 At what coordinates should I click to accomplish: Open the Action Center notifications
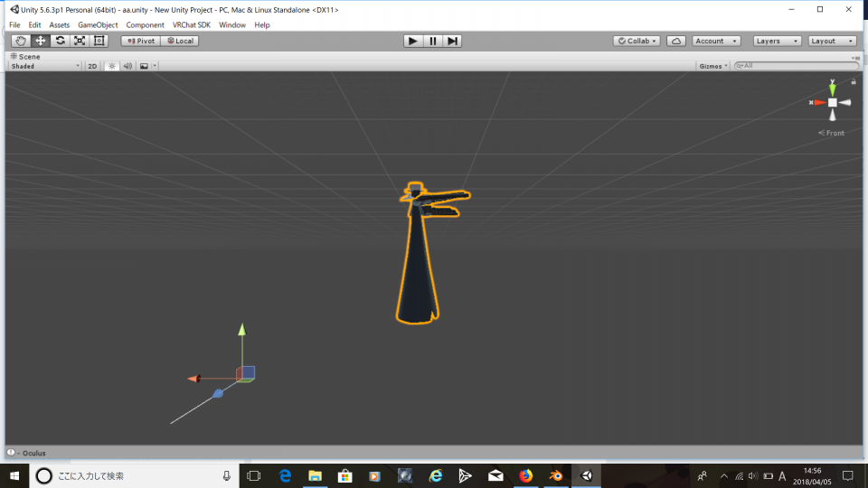click(x=848, y=476)
